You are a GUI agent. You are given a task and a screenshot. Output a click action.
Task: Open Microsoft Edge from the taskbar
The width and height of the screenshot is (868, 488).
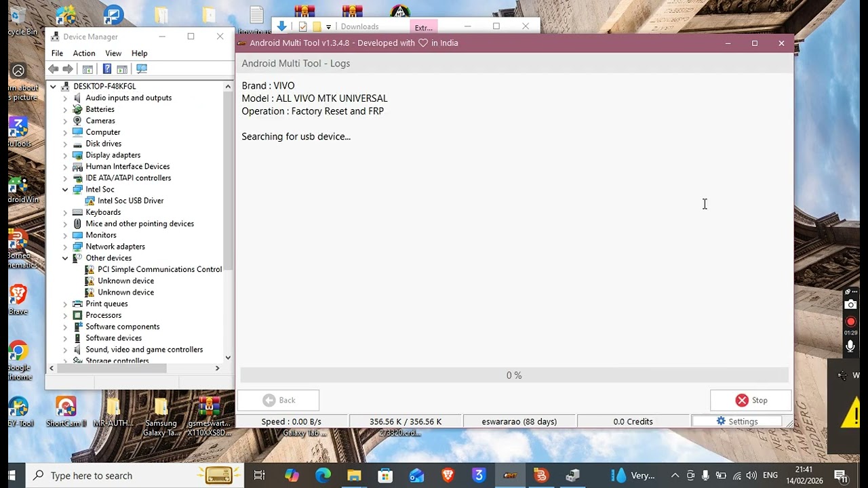point(323,476)
